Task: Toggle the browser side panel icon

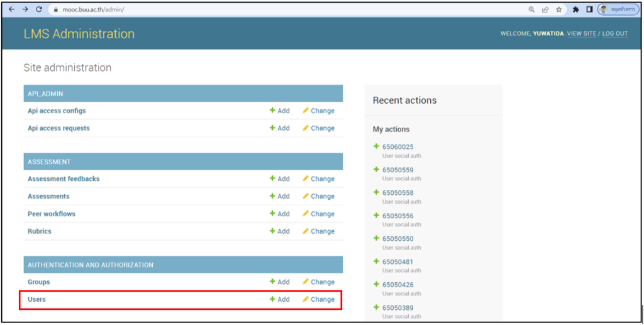Action: (589, 9)
